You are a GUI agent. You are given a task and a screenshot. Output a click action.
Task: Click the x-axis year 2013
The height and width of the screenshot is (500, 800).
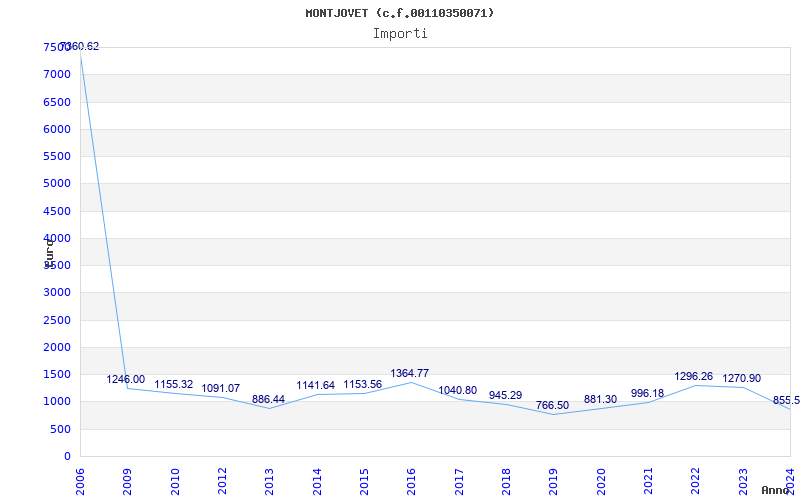[x=269, y=482]
